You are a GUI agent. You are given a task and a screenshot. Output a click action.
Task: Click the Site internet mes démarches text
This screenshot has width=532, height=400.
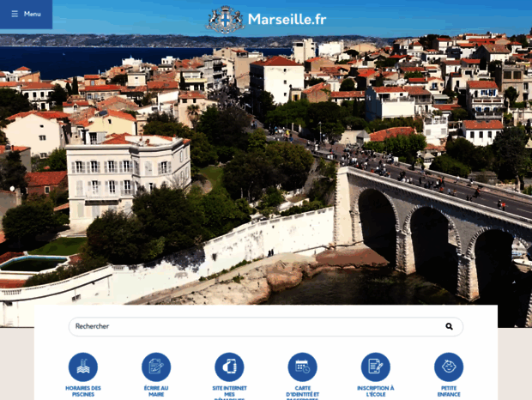point(229,392)
